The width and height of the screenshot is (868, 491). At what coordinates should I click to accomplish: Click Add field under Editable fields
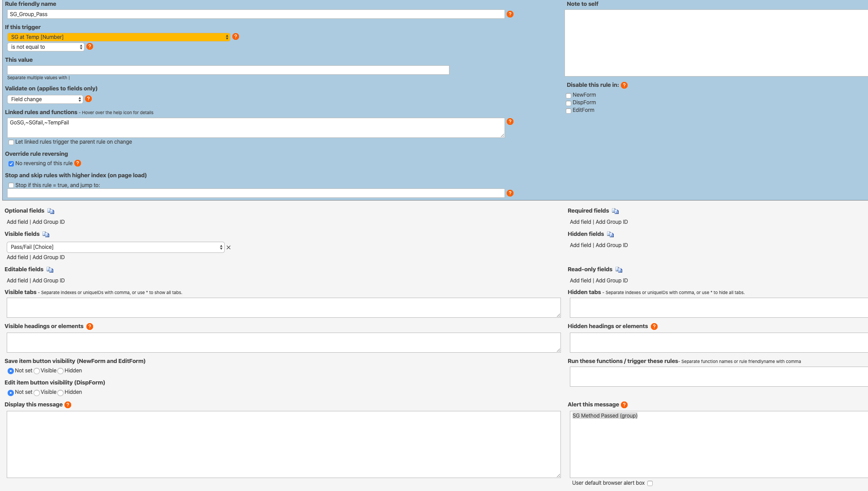coord(17,281)
